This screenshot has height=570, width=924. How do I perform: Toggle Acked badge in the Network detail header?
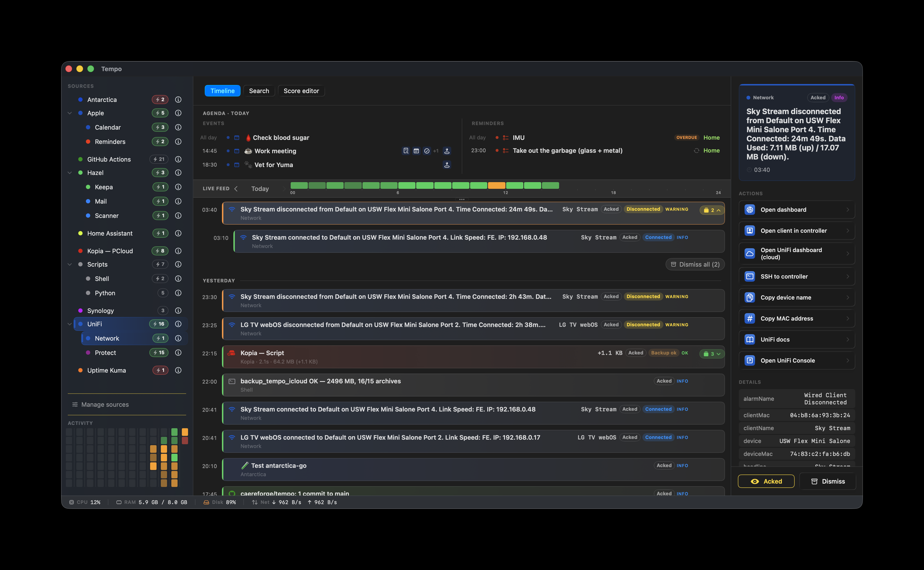[x=818, y=98]
